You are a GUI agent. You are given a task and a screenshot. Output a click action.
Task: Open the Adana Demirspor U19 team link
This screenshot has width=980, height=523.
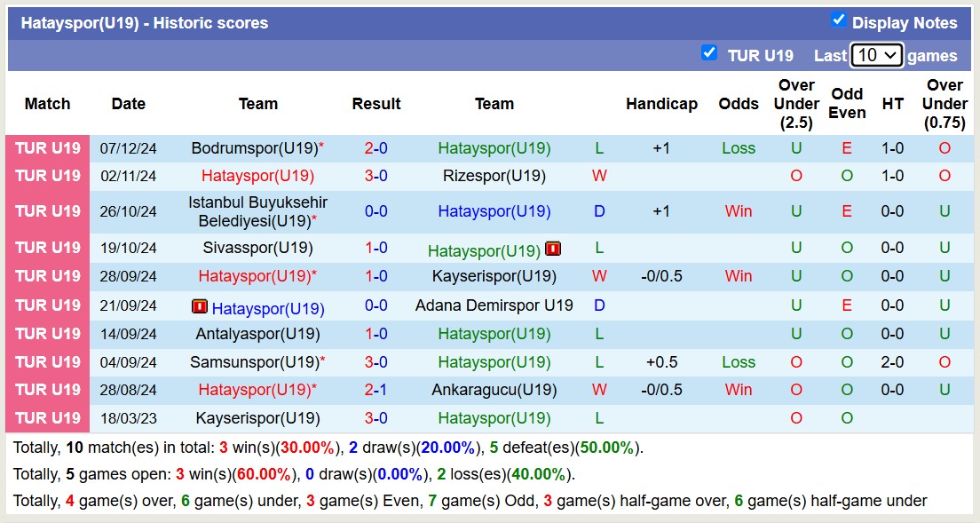494,305
